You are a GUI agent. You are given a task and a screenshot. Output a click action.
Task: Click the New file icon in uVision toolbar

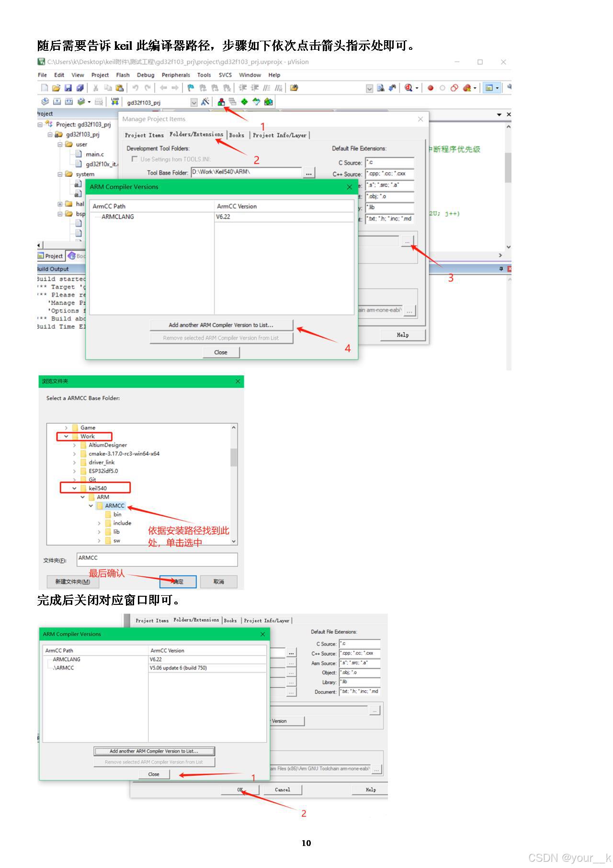(x=45, y=88)
